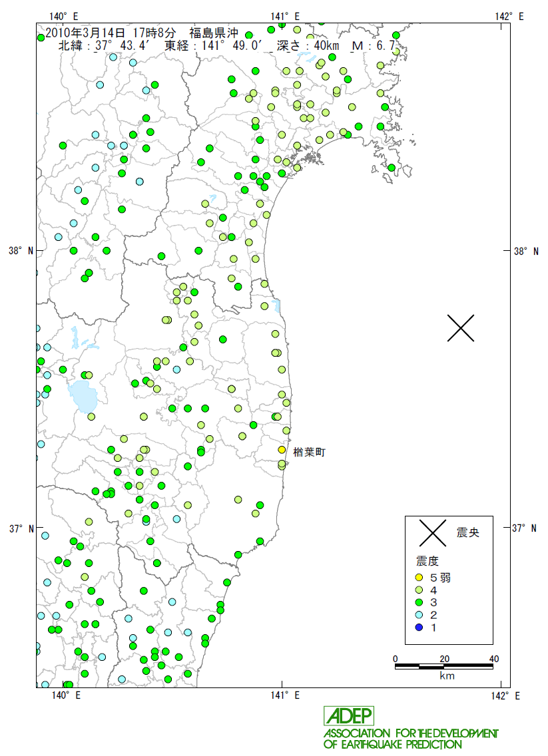Click the 北緯 37° 43.4′ latitude text
This screenshot has width=548, height=756.
pos(107,46)
